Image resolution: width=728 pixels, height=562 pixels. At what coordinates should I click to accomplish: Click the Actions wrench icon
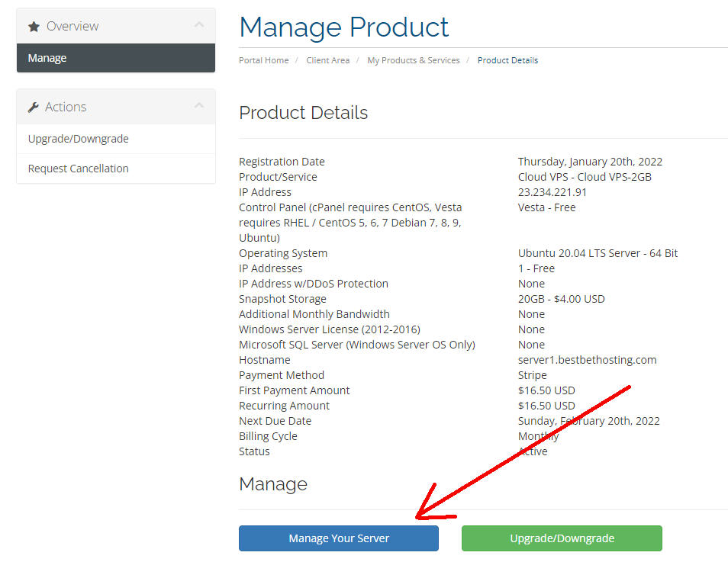[33, 108]
